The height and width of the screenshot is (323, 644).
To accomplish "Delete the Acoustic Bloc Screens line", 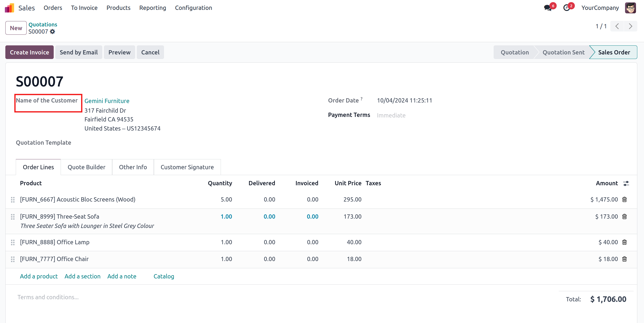I will click(x=625, y=199).
